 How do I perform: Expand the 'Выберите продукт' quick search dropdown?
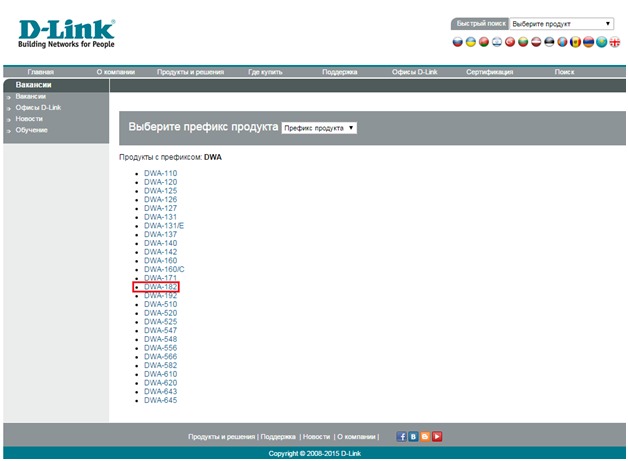pyautogui.click(x=562, y=23)
